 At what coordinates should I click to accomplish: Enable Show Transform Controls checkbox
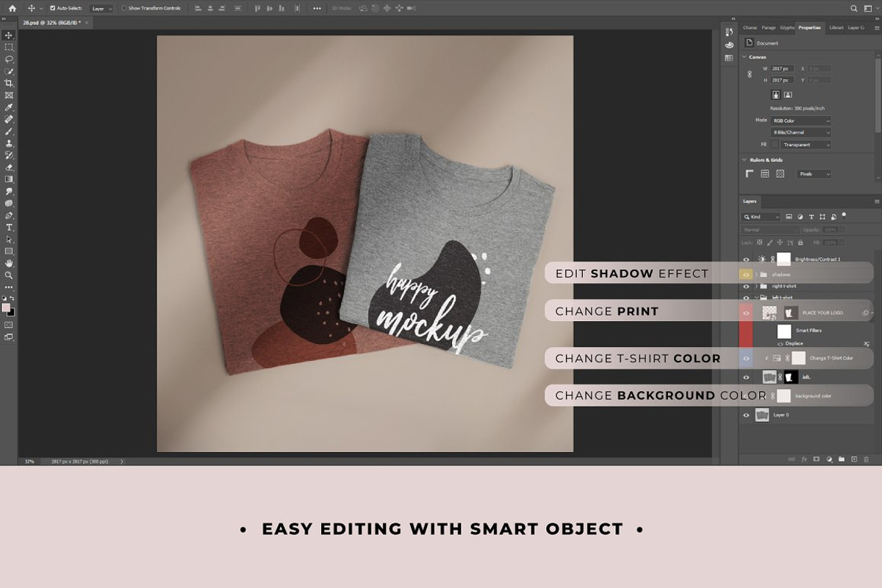124,8
